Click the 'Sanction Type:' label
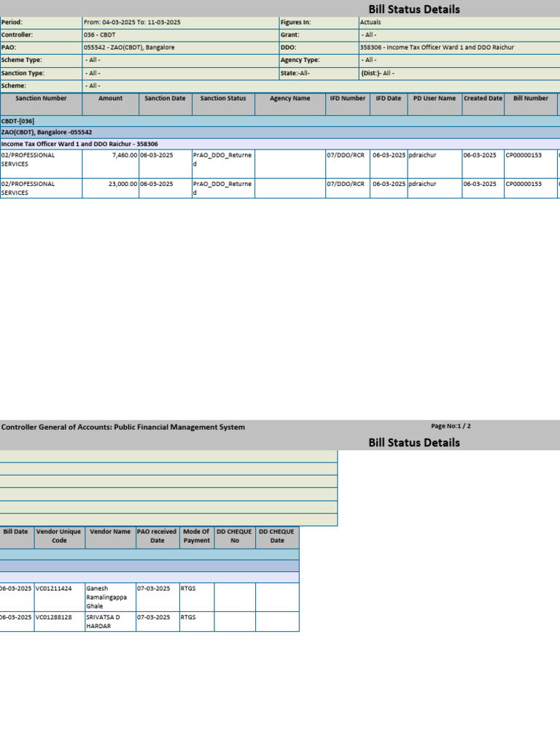The height and width of the screenshot is (747, 560). click(x=23, y=74)
